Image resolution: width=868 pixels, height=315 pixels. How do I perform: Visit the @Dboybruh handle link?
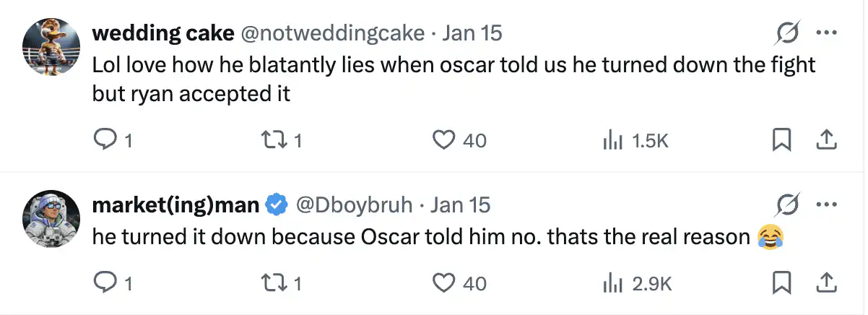354,205
